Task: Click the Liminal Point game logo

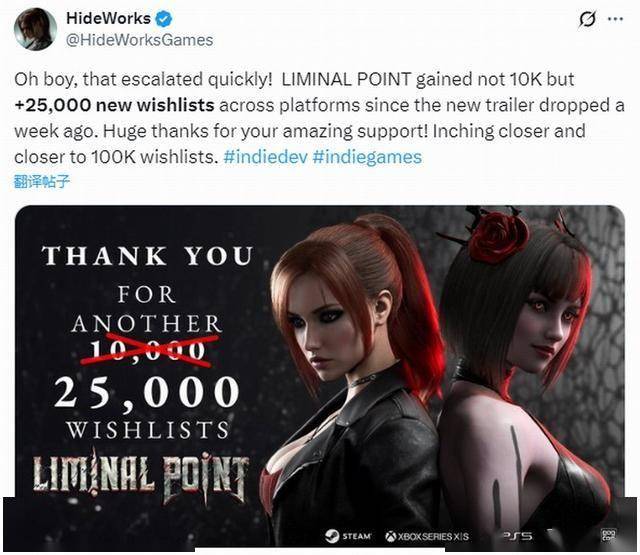Action: click(x=141, y=477)
